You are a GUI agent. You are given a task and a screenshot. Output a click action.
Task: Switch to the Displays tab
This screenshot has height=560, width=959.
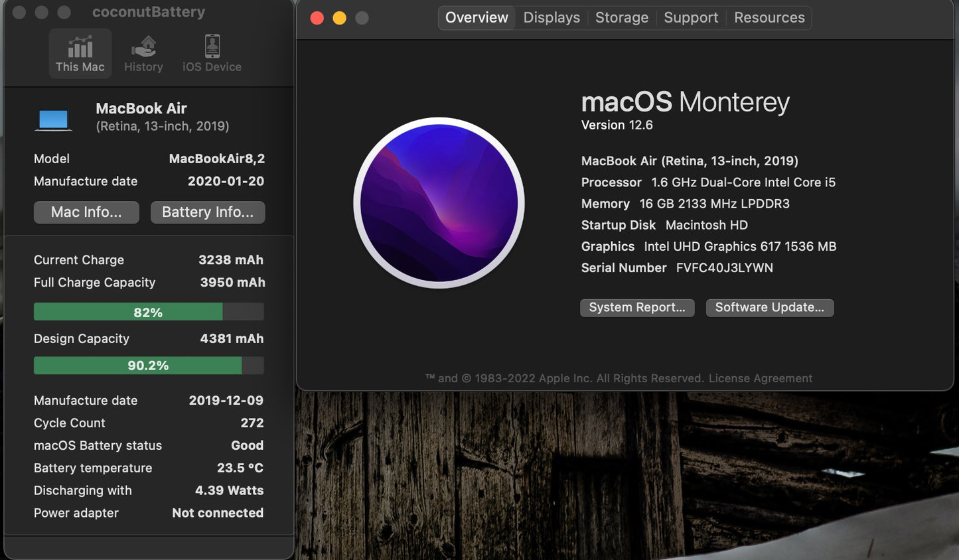[x=551, y=17]
